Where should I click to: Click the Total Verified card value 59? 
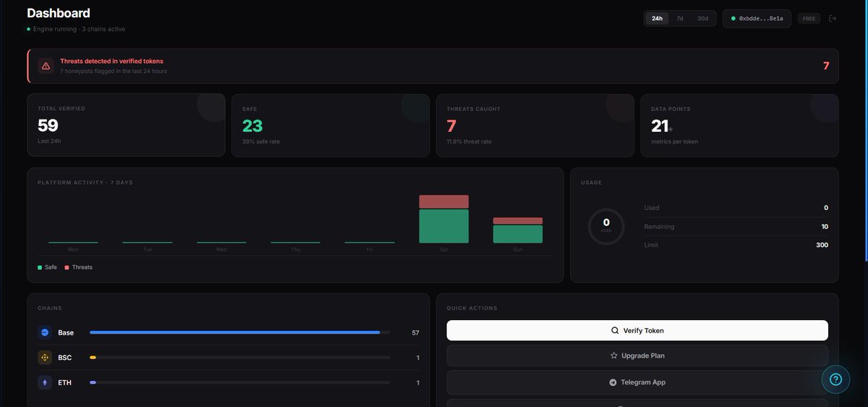point(48,125)
